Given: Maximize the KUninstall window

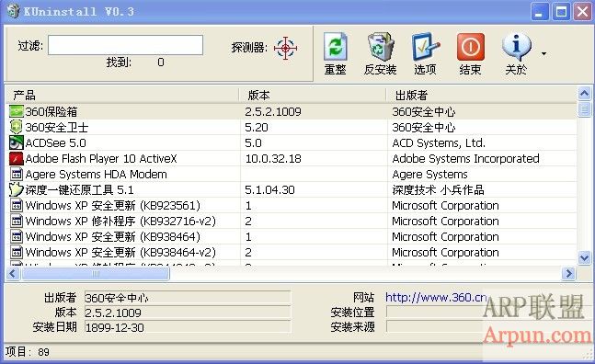Looking at the screenshot, I should coord(561,12).
